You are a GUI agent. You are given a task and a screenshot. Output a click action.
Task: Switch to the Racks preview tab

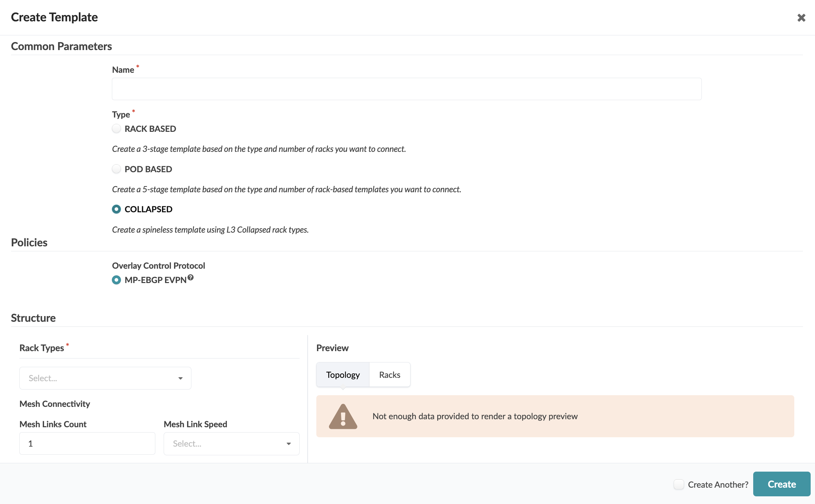point(389,375)
